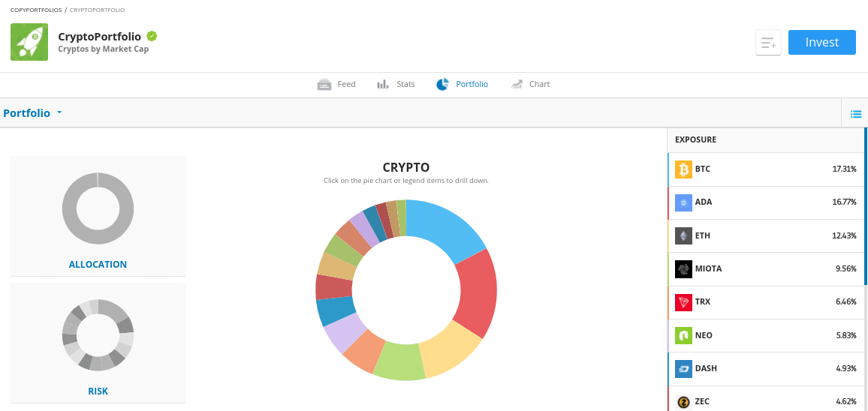Click the TRX tron icon
The height and width of the screenshot is (411, 868).
[683, 302]
